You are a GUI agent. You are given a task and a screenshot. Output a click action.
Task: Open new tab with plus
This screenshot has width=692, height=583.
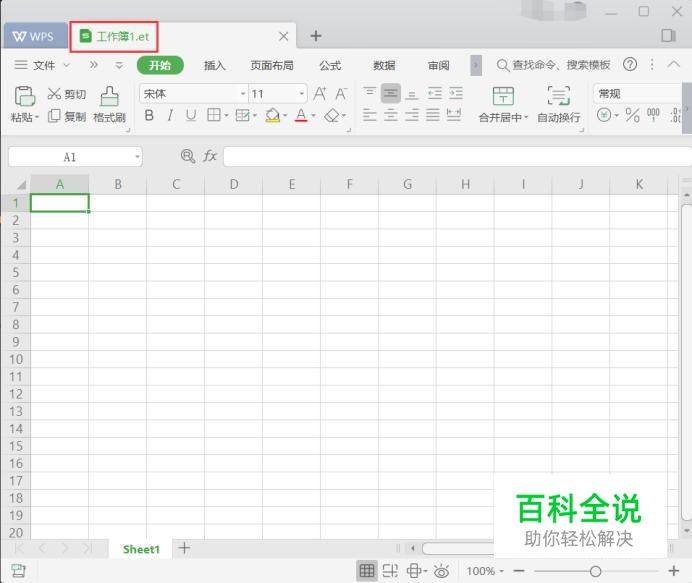coord(316,36)
